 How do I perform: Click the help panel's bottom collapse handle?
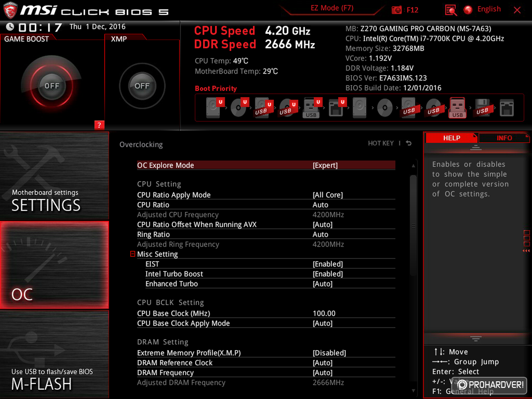pyautogui.click(x=476, y=339)
